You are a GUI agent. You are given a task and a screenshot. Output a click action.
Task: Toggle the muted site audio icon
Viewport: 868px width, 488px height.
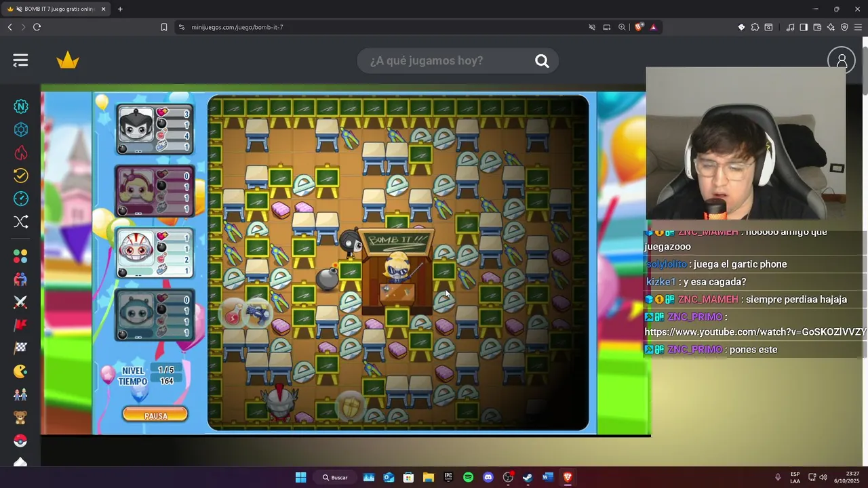592,27
